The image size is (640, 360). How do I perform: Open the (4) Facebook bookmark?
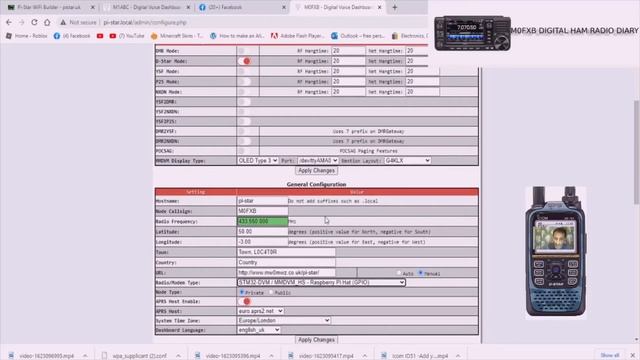click(x=72, y=36)
